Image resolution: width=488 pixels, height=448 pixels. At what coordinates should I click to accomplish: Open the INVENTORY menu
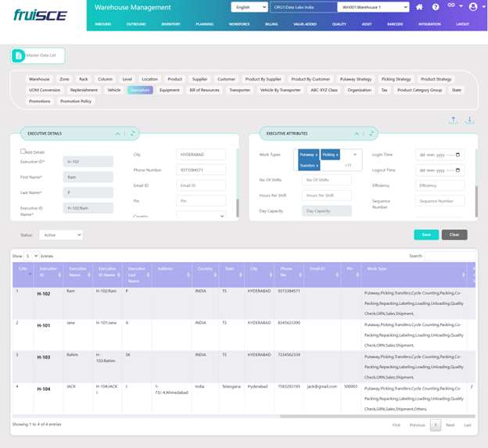coord(170,24)
